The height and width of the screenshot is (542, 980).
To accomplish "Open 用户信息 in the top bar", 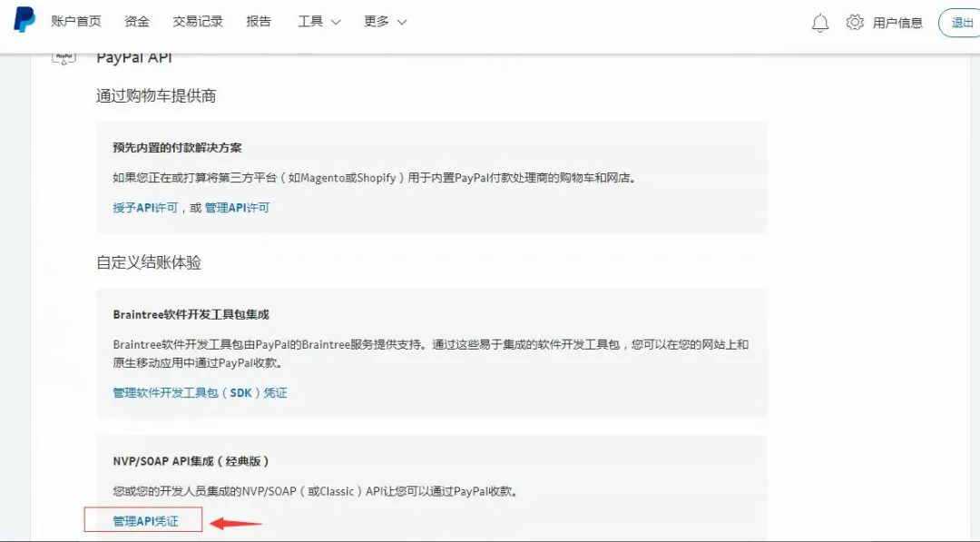I will 898,22.
